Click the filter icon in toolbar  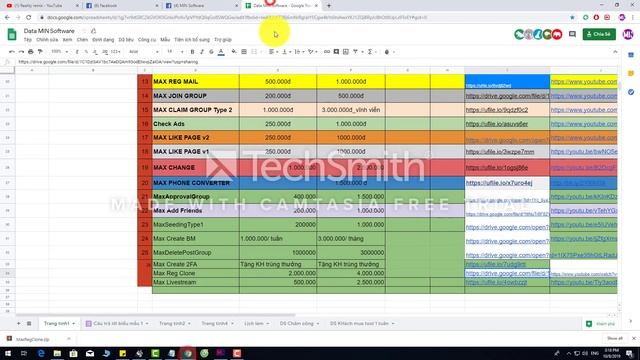coord(356,52)
